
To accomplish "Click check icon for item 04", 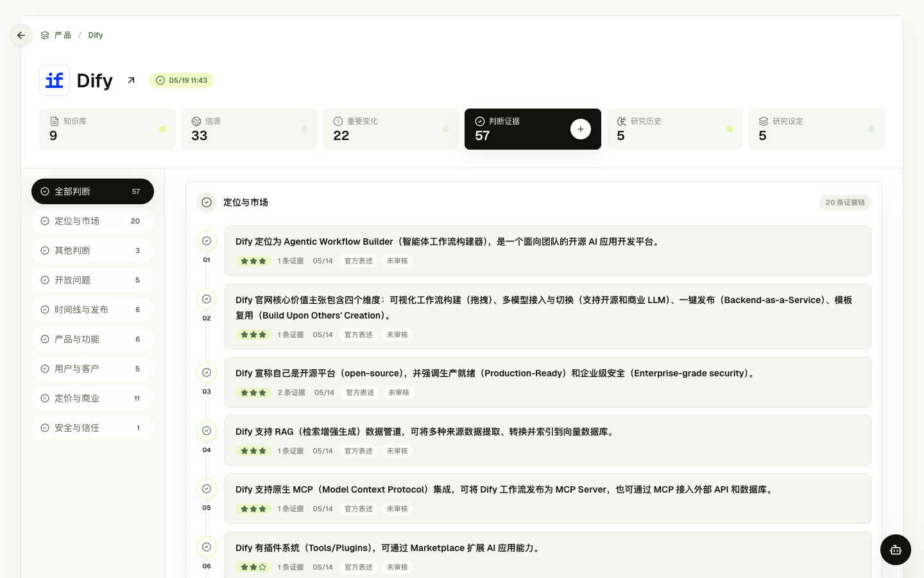I will pos(207,431).
